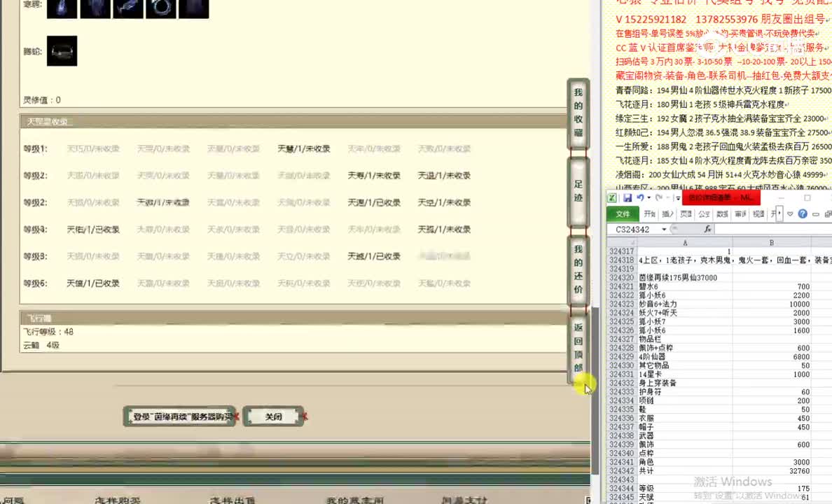
Task: Toggle the 天佑/1/已收录 collection entry
Action: (92, 229)
